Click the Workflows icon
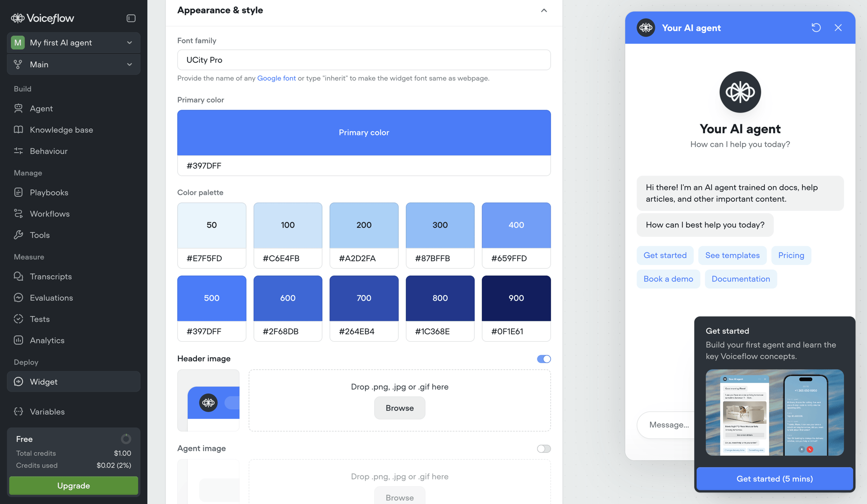The width and height of the screenshot is (867, 504). 18,214
